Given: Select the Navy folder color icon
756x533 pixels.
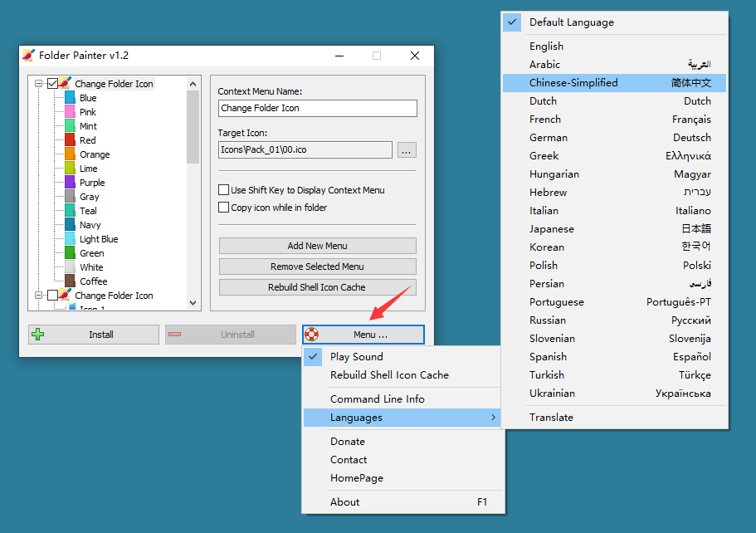Looking at the screenshot, I should (71, 224).
